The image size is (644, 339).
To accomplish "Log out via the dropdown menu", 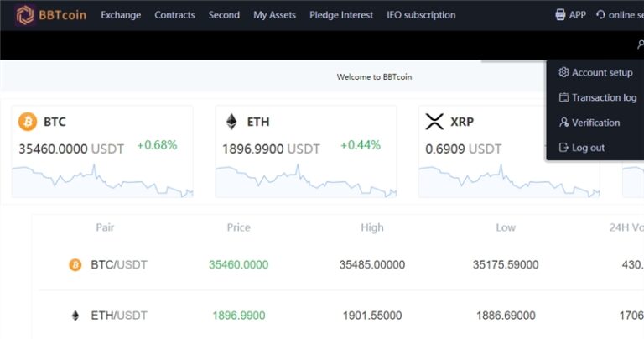I will coord(587,148).
